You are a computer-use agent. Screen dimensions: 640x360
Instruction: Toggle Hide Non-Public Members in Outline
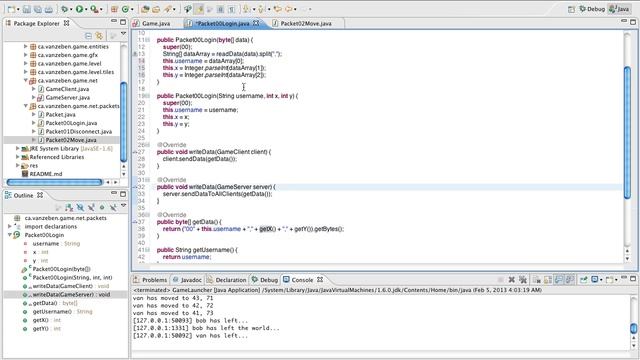[102, 208]
